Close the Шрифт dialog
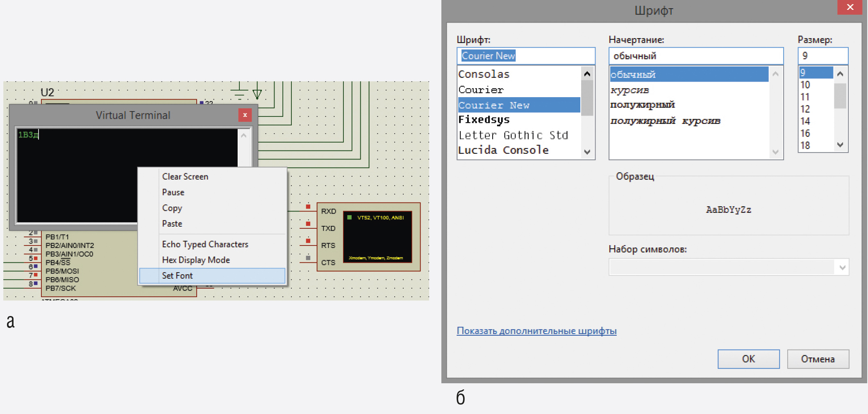Viewport: 868px width, 414px height. click(850, 7)
